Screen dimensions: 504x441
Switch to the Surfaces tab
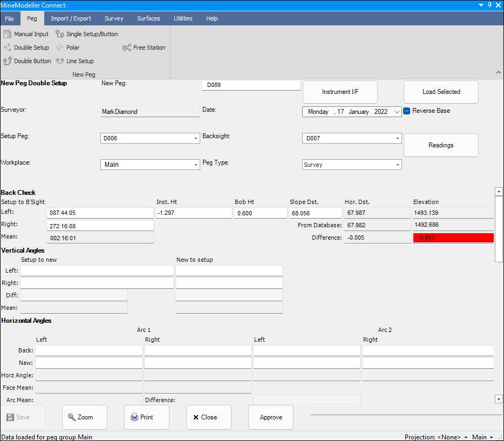(148, 18)
